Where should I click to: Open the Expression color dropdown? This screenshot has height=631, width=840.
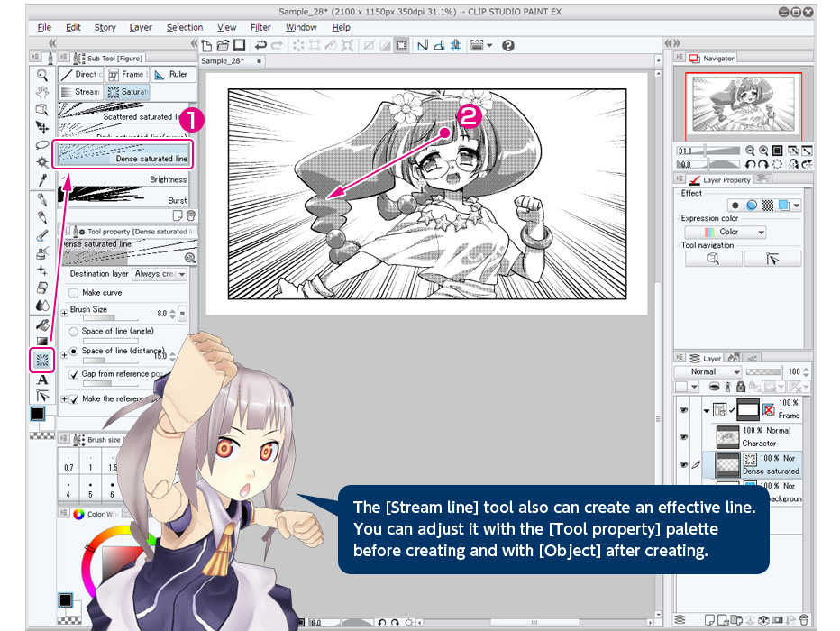click(725, 232)
